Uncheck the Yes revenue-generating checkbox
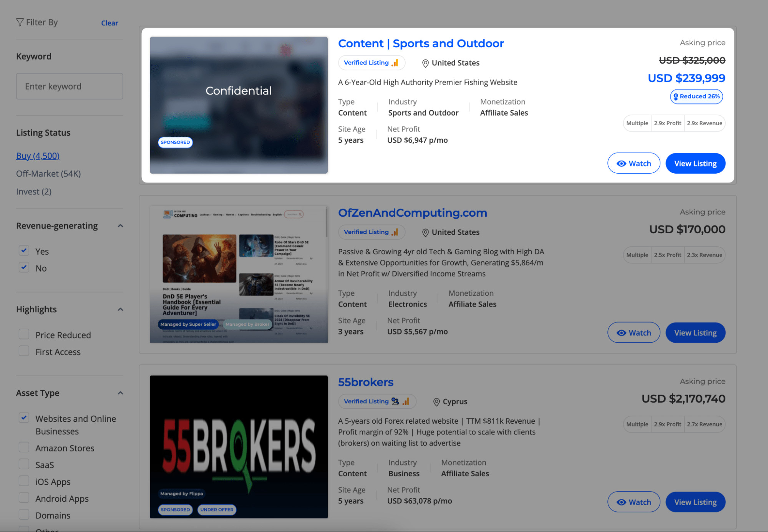 [x=24, y=250]
